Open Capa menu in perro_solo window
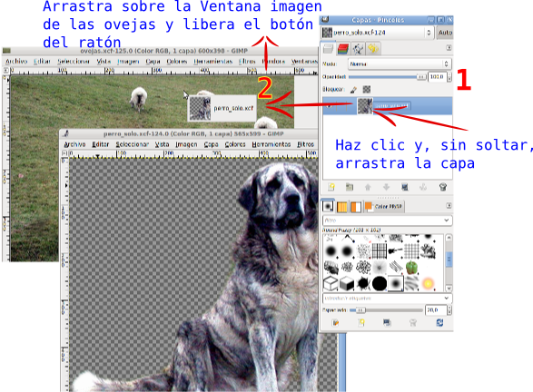 click(x=211, y=144)
